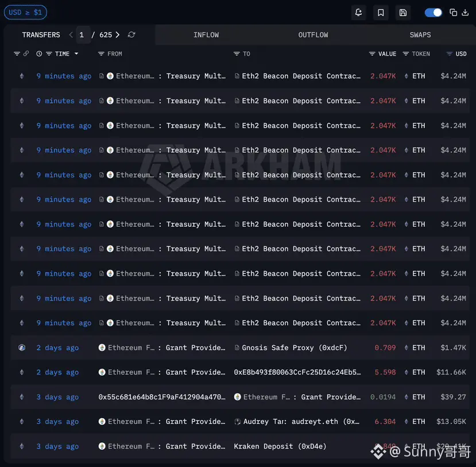This screenshot has height=467, width=476.
Task: Click the copy icon
Action: coord(453,13)
